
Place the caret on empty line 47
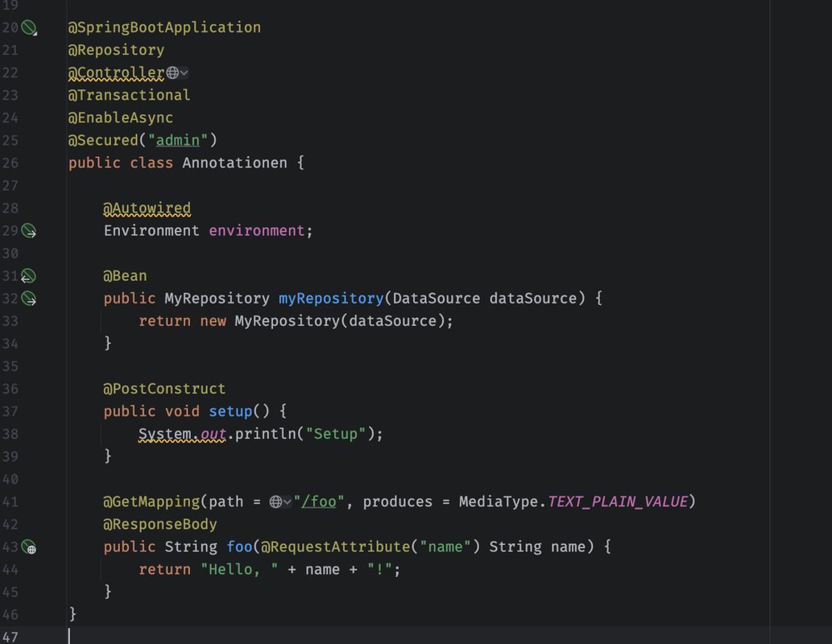tap(242, 636)
